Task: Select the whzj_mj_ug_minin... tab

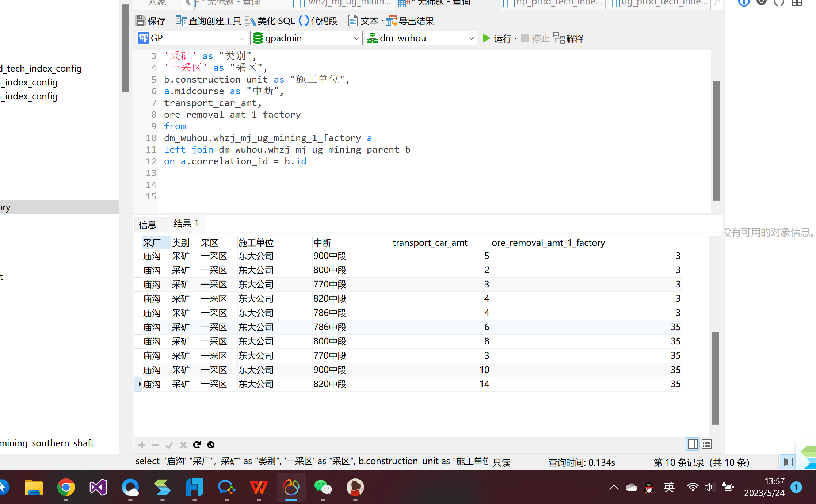Action: [342, 3]
